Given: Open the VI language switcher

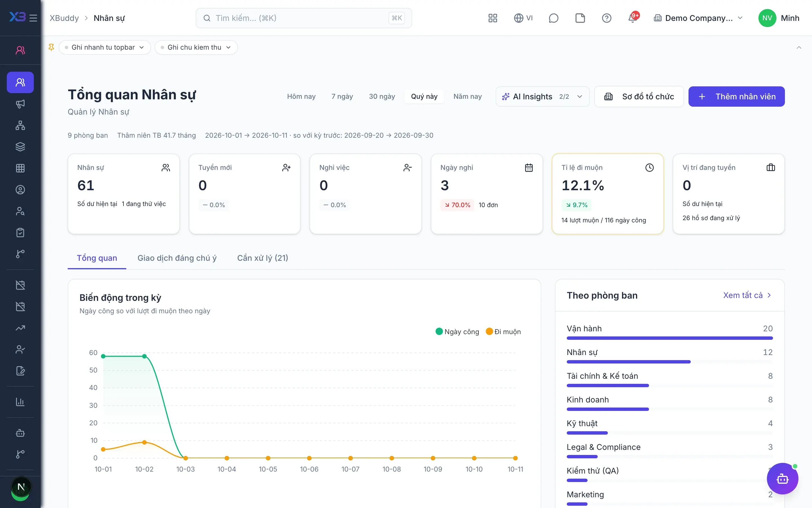Looking at the screenshot, I should [x=524, y=18].
